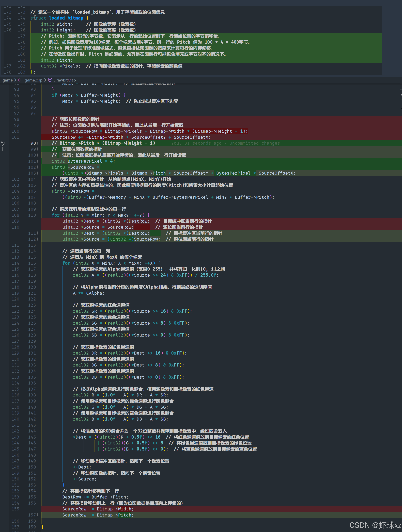Image resolution: width=402 pixels, height=532 pixels.
Task: Click 'real32 A = ((real32)((*Source >> 24)' line
Action: click(146, 275)
